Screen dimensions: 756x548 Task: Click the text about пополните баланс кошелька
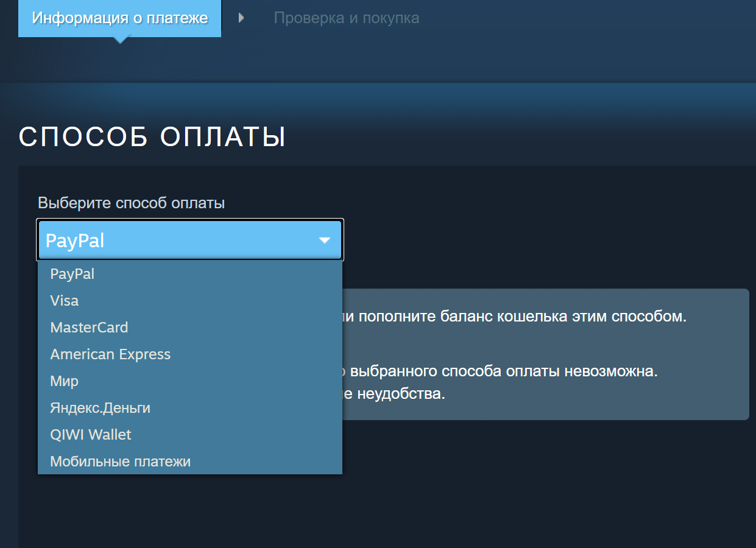518,317
